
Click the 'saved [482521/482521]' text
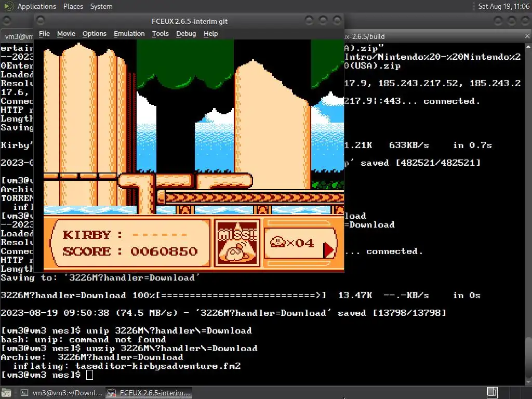(420, 163)
